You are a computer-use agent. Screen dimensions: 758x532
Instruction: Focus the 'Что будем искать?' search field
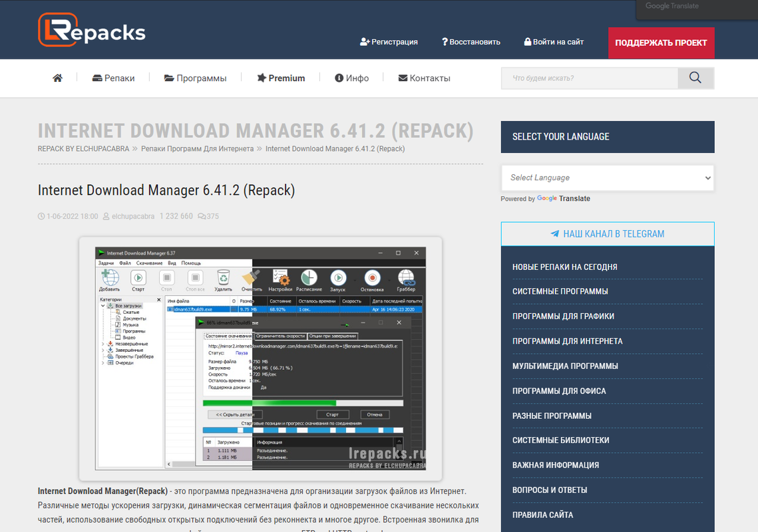(590, 78)
